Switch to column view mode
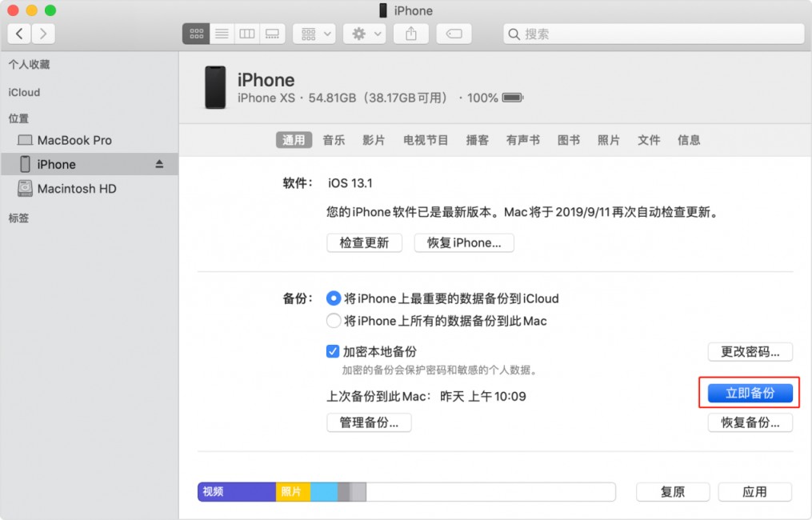This screenshot has height=520, width=812. point(247,34)
